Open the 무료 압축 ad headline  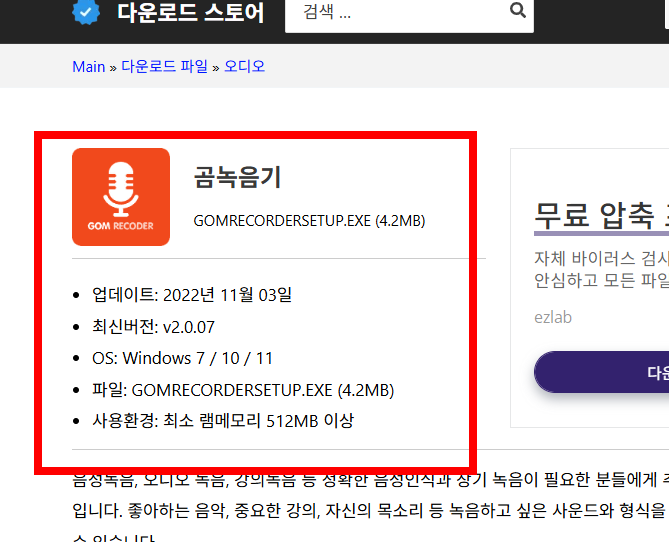(x=601, y=216)
